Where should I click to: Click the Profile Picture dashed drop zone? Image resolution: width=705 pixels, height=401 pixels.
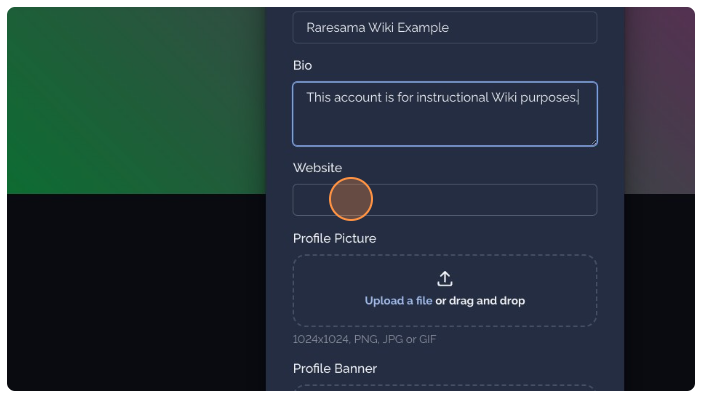coord(445,290)
